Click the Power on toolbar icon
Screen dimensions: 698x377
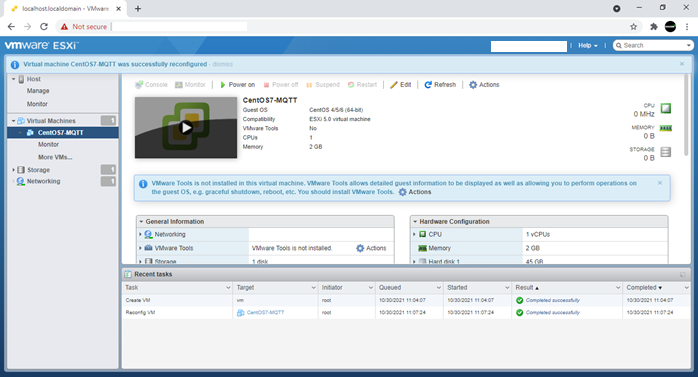coord(223,85)
